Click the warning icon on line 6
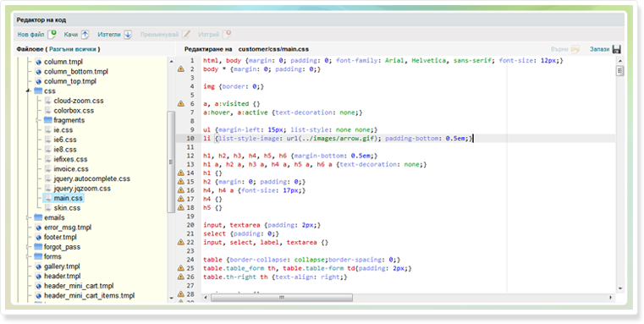The image size is (644, 324). coord(181,103)
